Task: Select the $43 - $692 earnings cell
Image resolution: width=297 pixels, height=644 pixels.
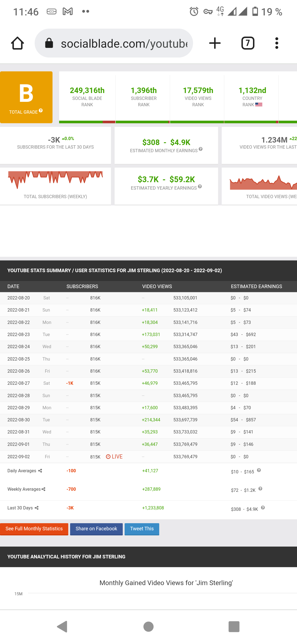Action: click(x=243, y=334)
